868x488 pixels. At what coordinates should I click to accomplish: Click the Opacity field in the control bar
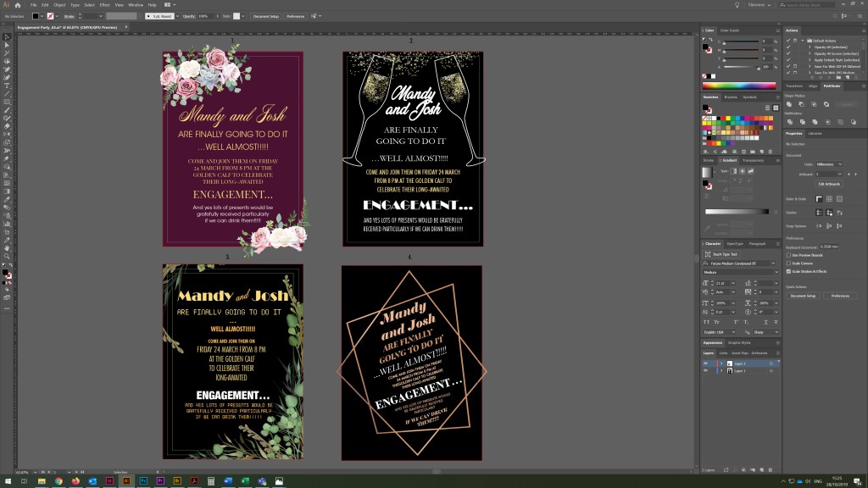205,16
